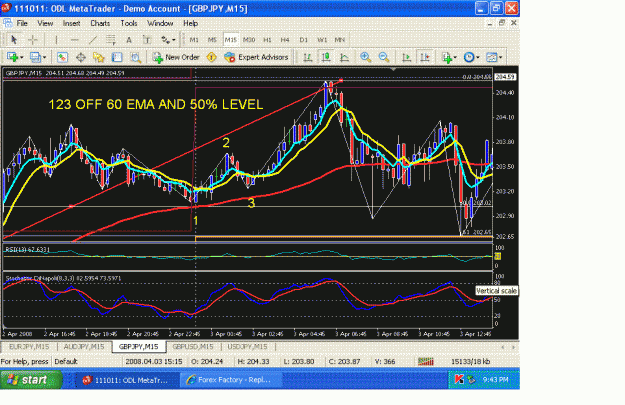Toggle chart shift
Screen dimensions: 625x405
tap(425, 57)
